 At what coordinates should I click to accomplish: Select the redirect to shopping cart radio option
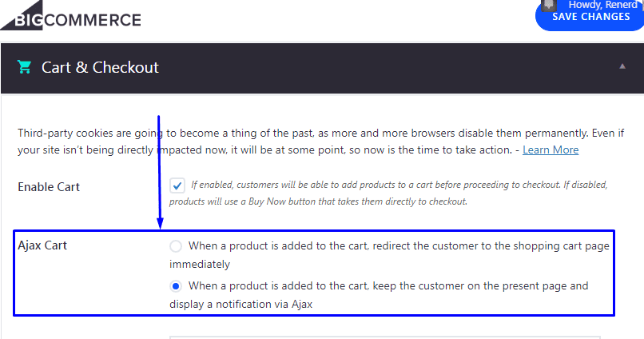(x=176, y=246)
